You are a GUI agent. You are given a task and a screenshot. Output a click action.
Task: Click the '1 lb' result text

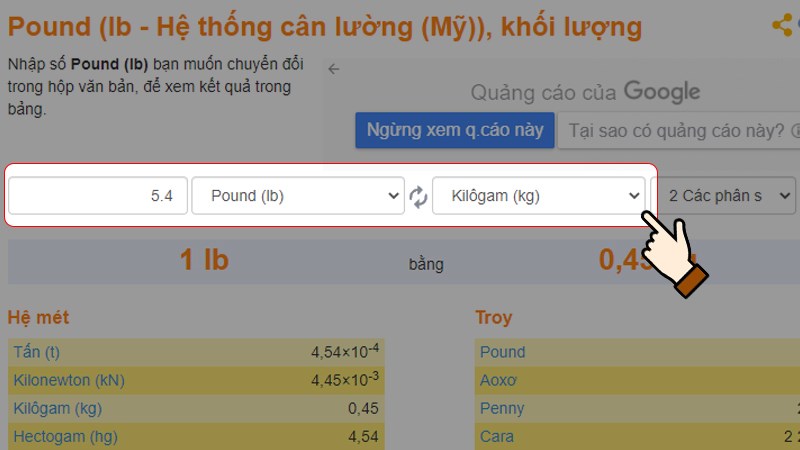(204, 259)
